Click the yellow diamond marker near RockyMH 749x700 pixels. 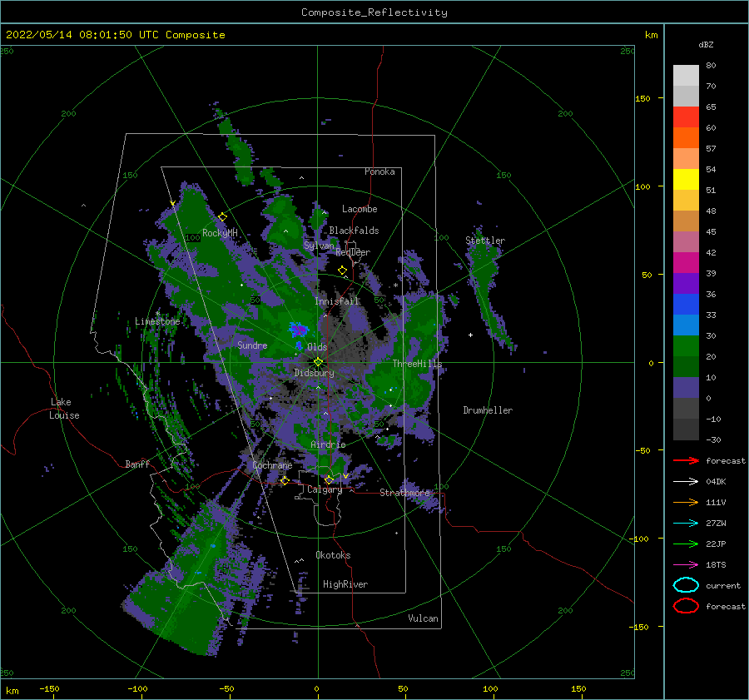(x=222, y=217)
